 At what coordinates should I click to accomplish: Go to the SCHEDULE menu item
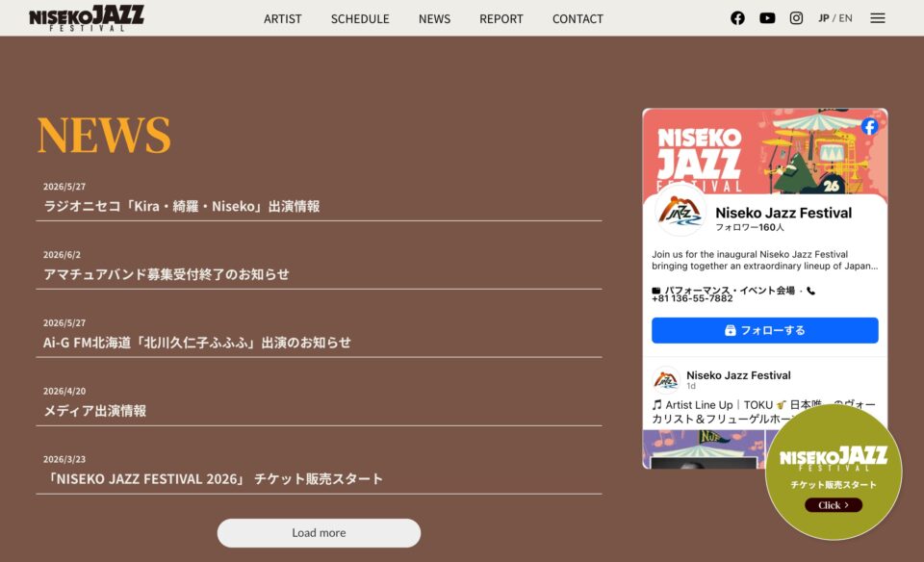pyautogui.click(x=360, y=19)
